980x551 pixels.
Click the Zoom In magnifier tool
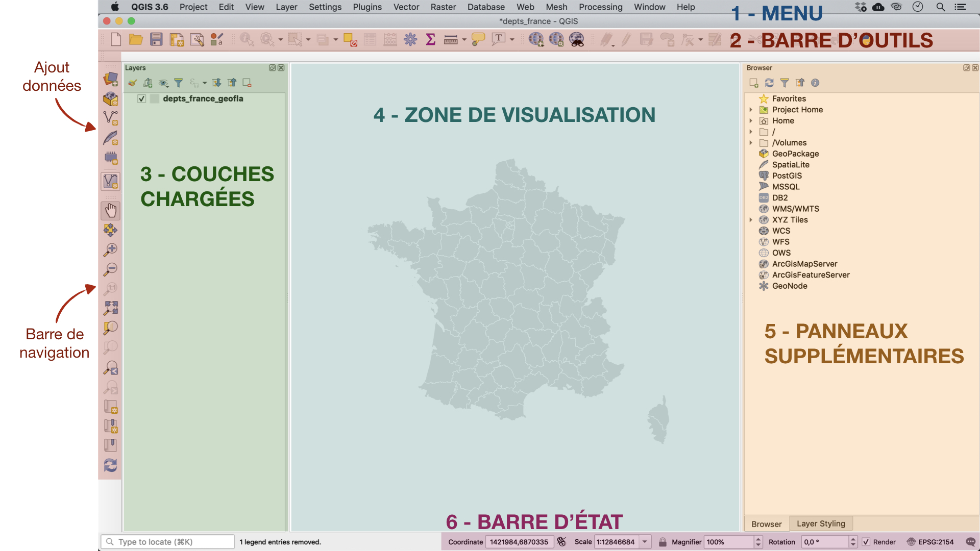click(111, 249)
